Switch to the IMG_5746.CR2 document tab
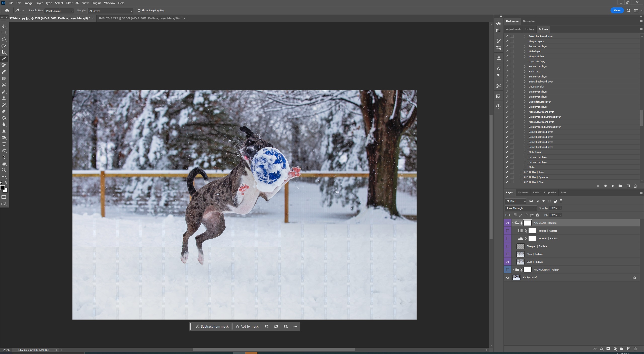This screenshot has height=354, width=644. pyautogui.click(x=140, y=18)
